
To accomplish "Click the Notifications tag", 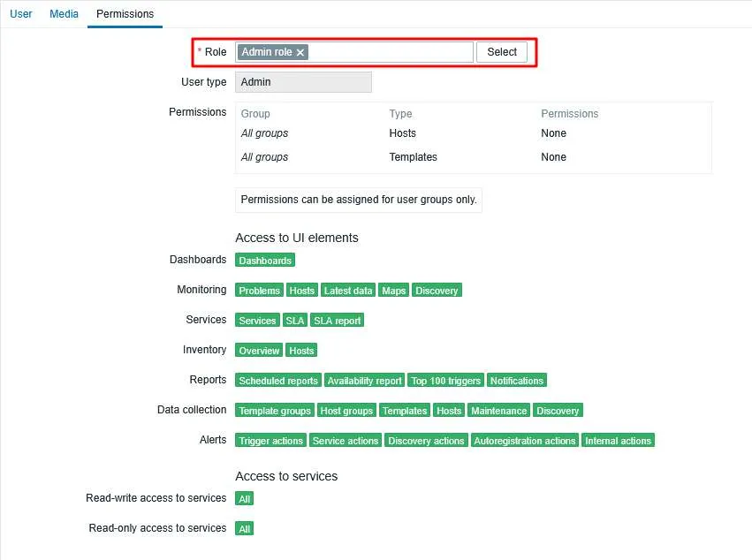I will 517,381.
